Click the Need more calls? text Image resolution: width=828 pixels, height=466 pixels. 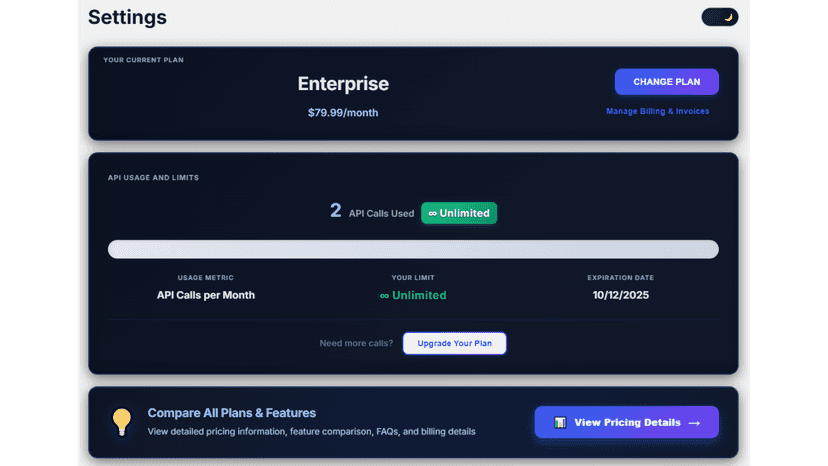[x=356, y=343]
